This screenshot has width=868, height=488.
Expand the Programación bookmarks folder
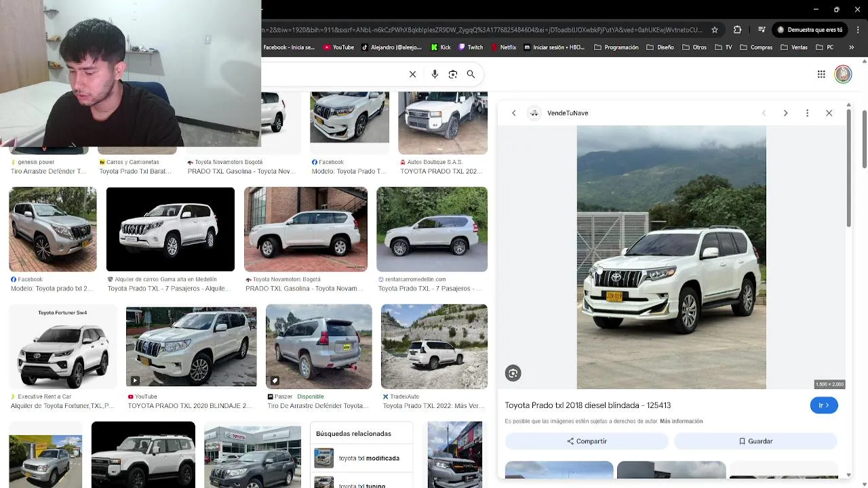[616, 47]
